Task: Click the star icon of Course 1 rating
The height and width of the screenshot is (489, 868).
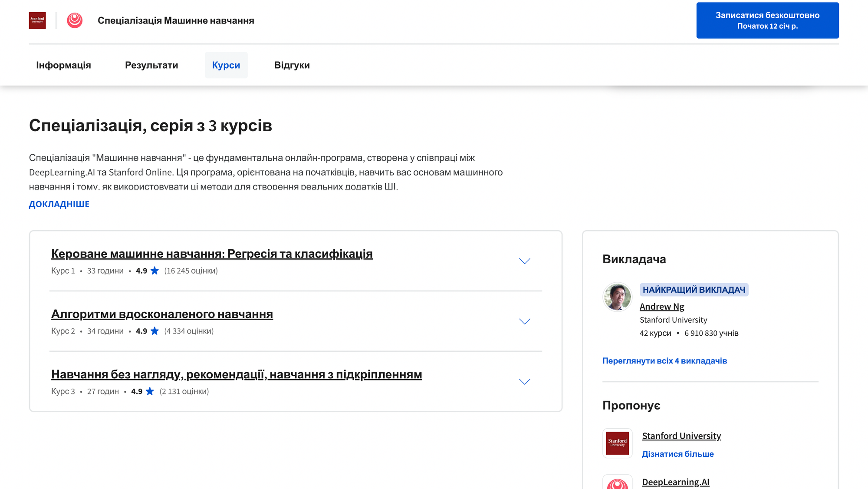Action: [155, 271]
